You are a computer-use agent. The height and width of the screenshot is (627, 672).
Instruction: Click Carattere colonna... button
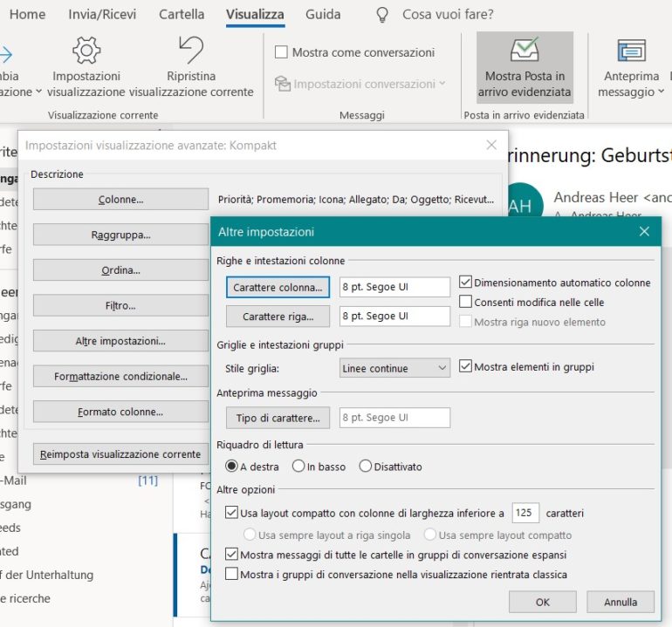coord(278,287)
